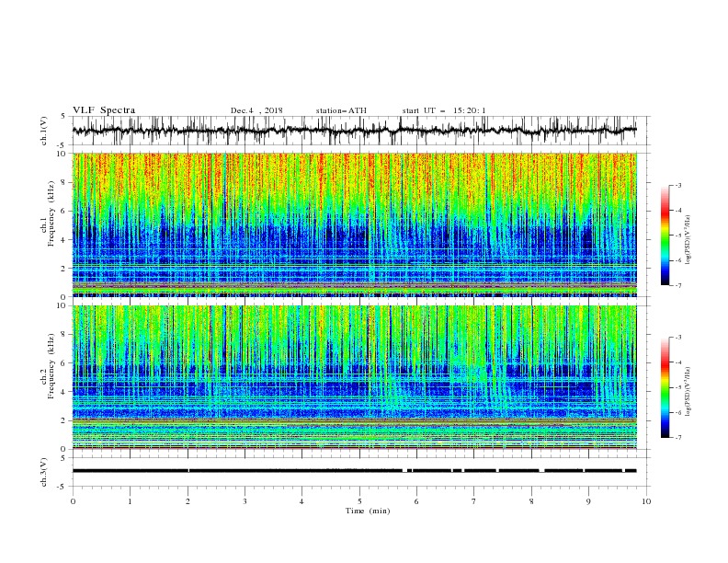Click inside the ch.1 spectrogram panel
The image size is (728, 563).
pyautogui.click(x=354, y=224)
